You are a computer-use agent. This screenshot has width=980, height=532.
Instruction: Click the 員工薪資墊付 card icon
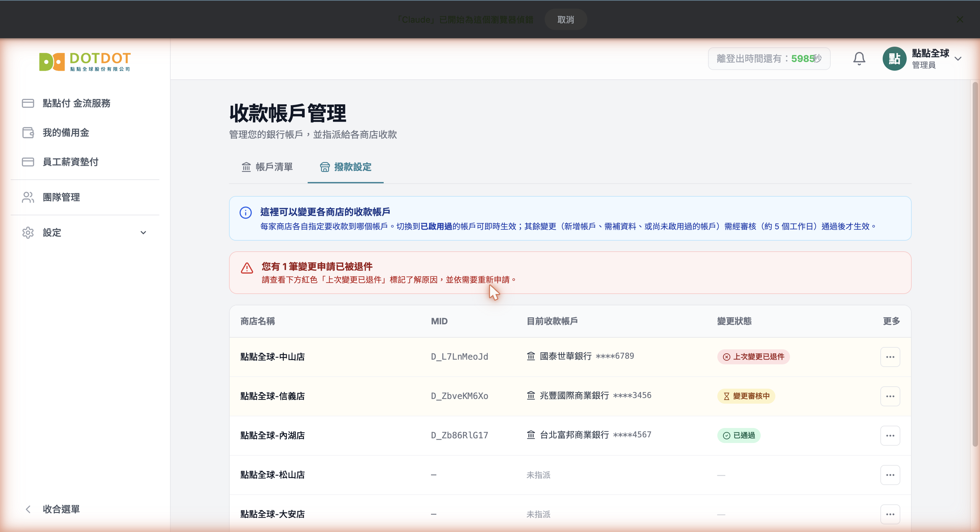click(x=28, y=162)
